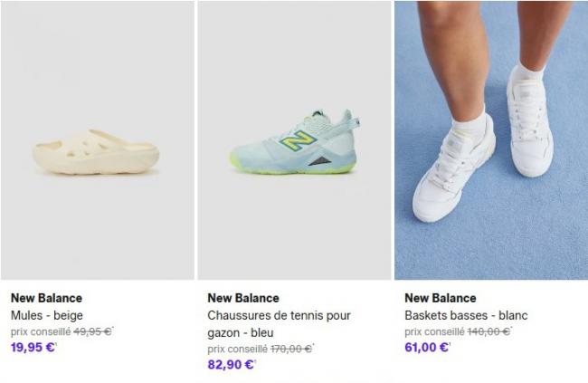Click the New Balance brand above Baskets basses
This screenshot has width=588, height=383.
(x=441, y=298)
